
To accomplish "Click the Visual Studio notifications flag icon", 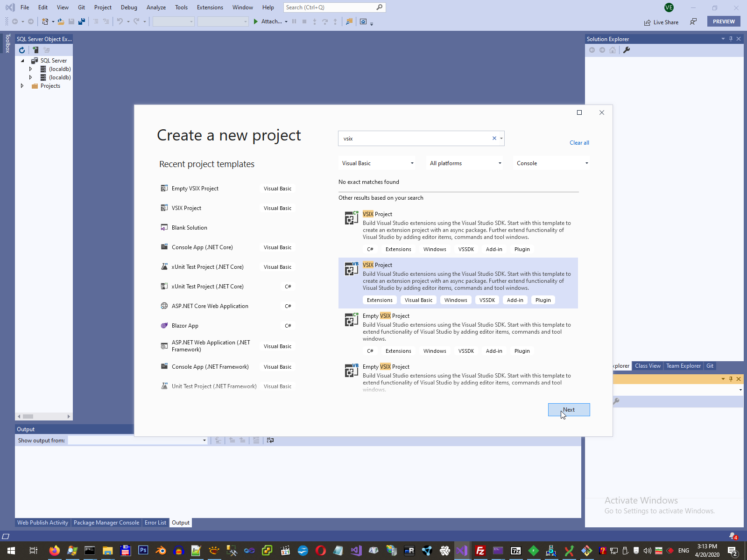I will pyautogui.click(x=733, y=536).
